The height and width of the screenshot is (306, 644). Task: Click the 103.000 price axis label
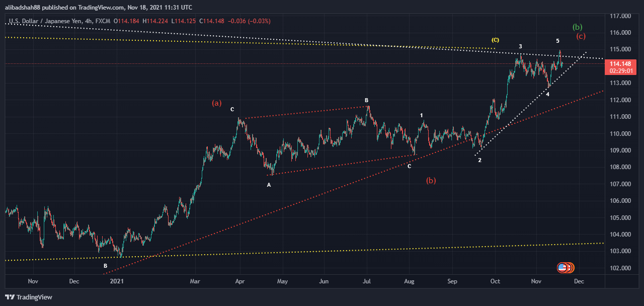pos(621,251)
